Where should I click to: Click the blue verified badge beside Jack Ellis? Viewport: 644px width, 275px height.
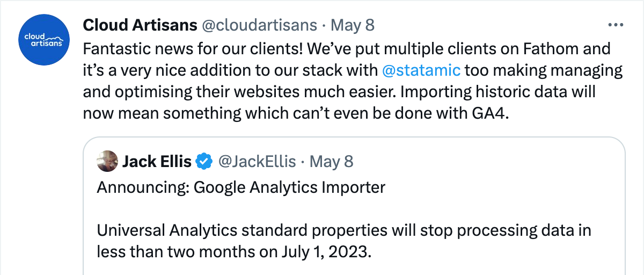[203, 161]
